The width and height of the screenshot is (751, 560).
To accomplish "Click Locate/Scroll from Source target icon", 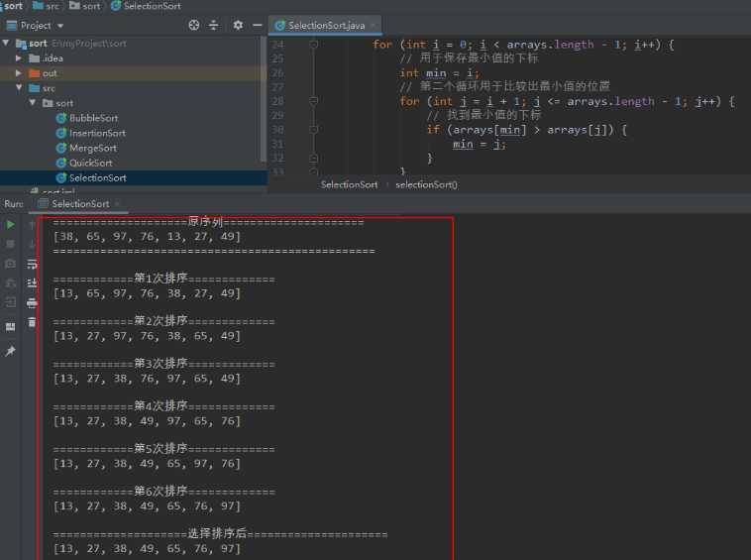I will pyautogui.click(x=193, y=25).
